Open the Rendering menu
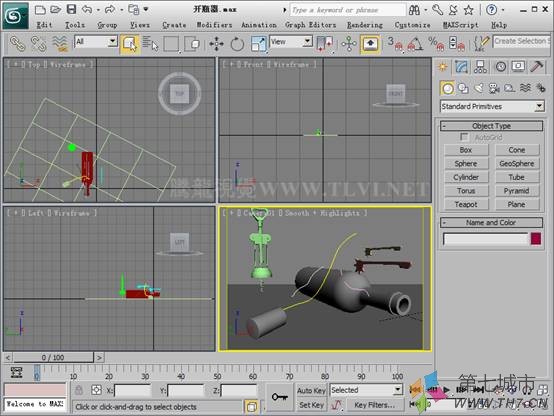The image size is (554, 416). pyautogui.click(x=365, y=25)
